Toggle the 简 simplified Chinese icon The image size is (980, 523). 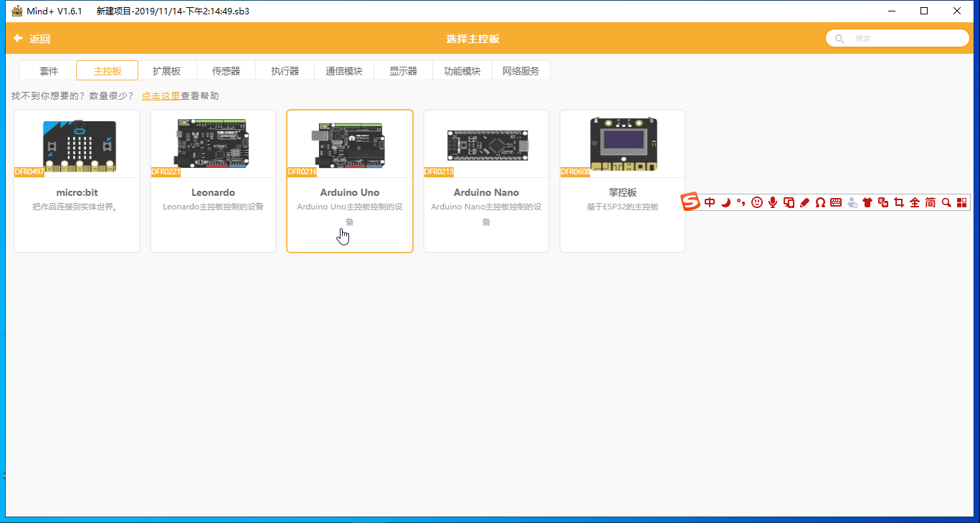931,203
